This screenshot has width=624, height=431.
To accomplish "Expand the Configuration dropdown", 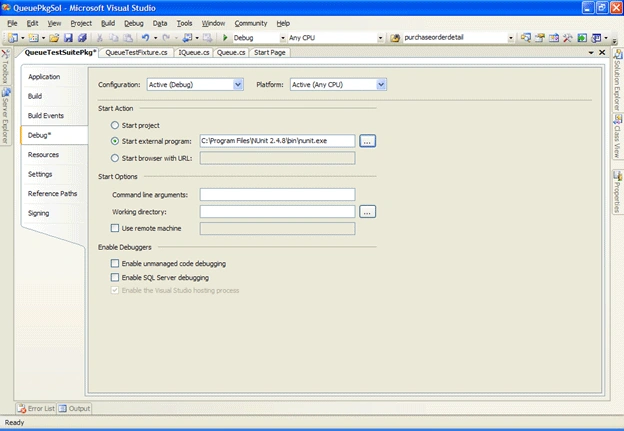I will click(238, 84).
